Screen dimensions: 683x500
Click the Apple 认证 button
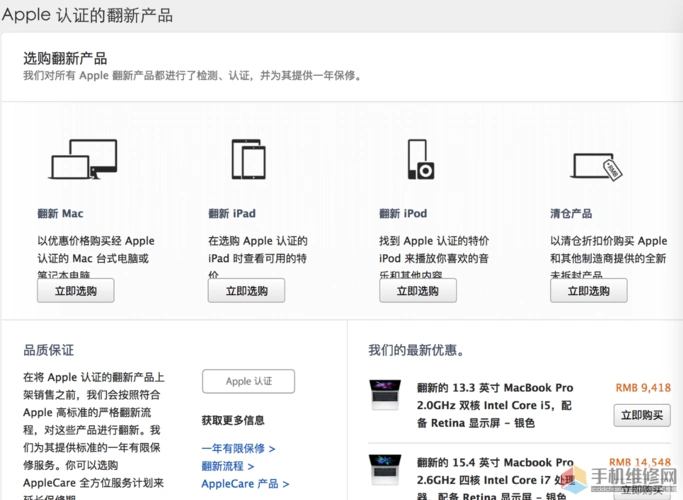coord(248,381)
